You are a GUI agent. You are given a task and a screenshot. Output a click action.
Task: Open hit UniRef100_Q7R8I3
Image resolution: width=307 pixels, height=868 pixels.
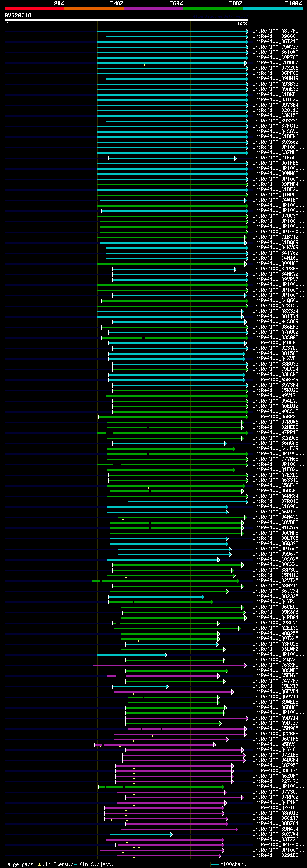tap(275, 501)
